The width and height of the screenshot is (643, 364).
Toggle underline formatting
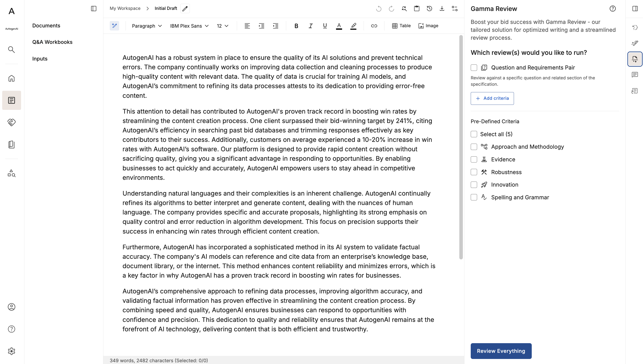coord(325,26)
